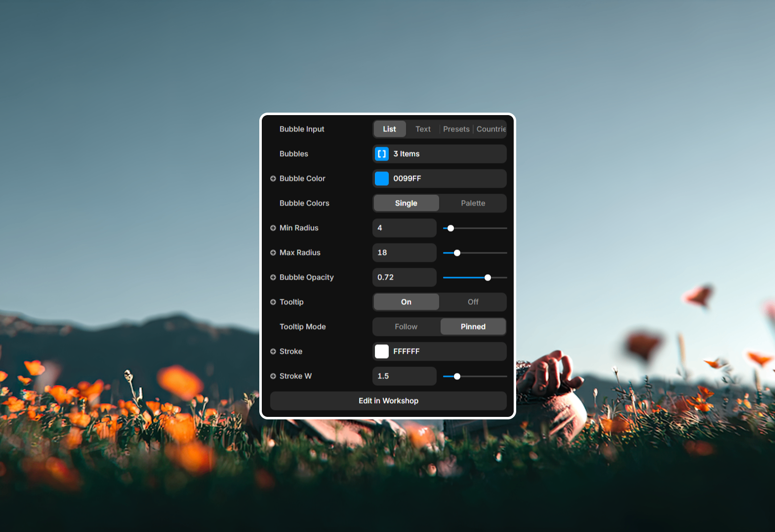Click the plus icon next to Tooltip
This screenshot has width=775, height=532.
(273, 302)
